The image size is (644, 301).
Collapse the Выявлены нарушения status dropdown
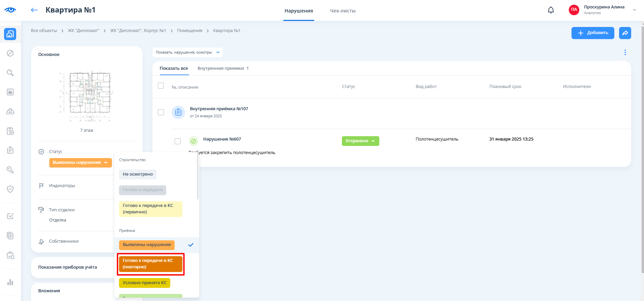80,162
